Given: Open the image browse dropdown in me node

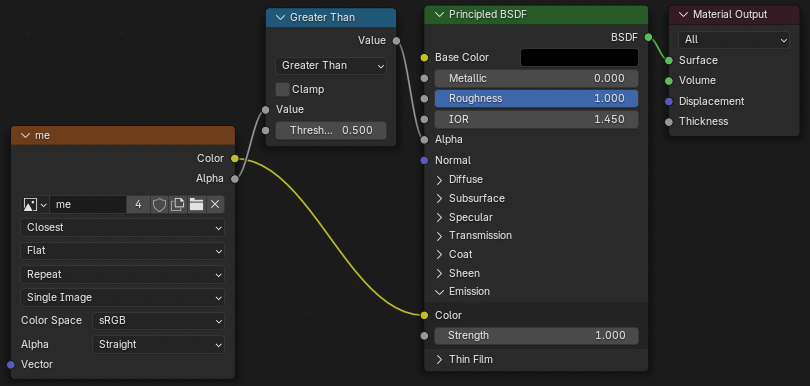Looking at the screenshot, I should tap(35, 205).
